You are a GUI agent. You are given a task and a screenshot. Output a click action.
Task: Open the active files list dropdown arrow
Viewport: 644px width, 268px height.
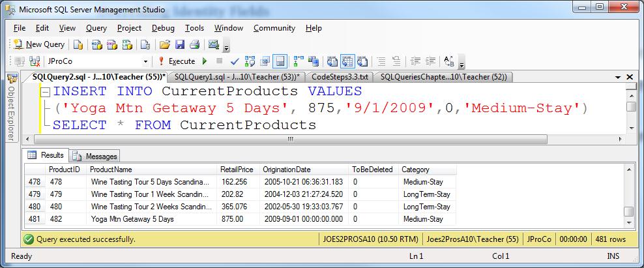618,78
